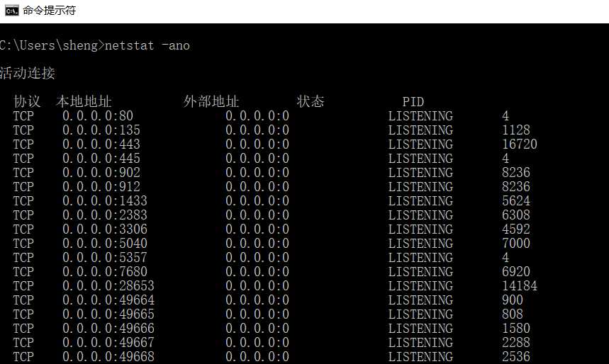609x364 pixels.
Task: Click local address 0.0.0.0:49664
Action: (x=108, y=300)
